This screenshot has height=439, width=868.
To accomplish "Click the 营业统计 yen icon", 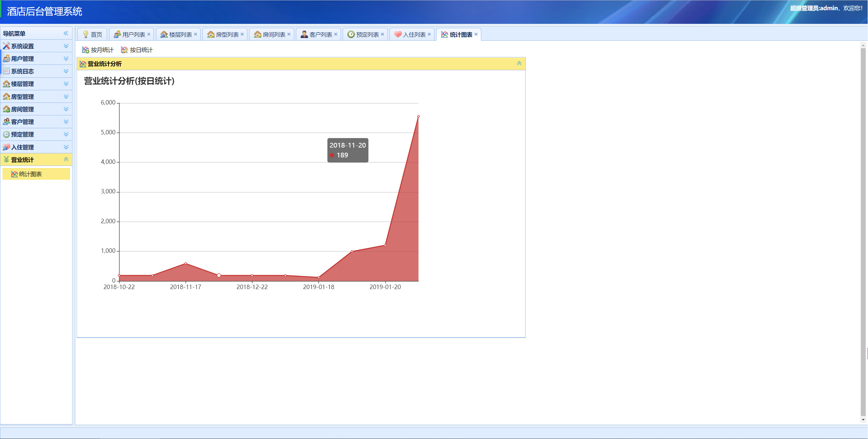I will coord(6,159).
